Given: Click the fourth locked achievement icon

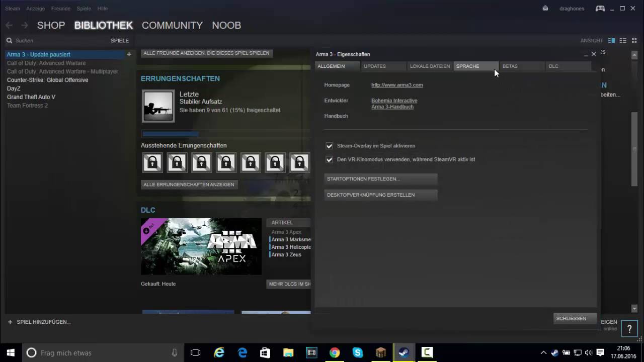Looking at the screenshot, I should click(x=226, y=163).
